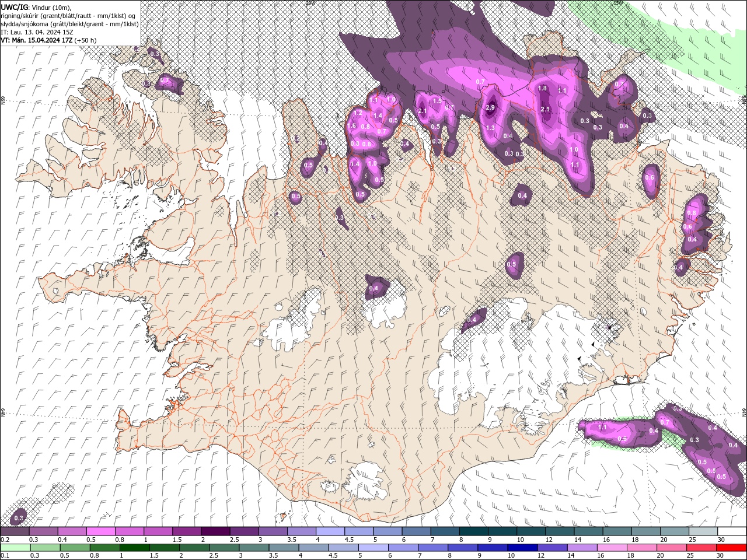Pick the darkest purple snow legend swatch

click(x=215, y=531)
